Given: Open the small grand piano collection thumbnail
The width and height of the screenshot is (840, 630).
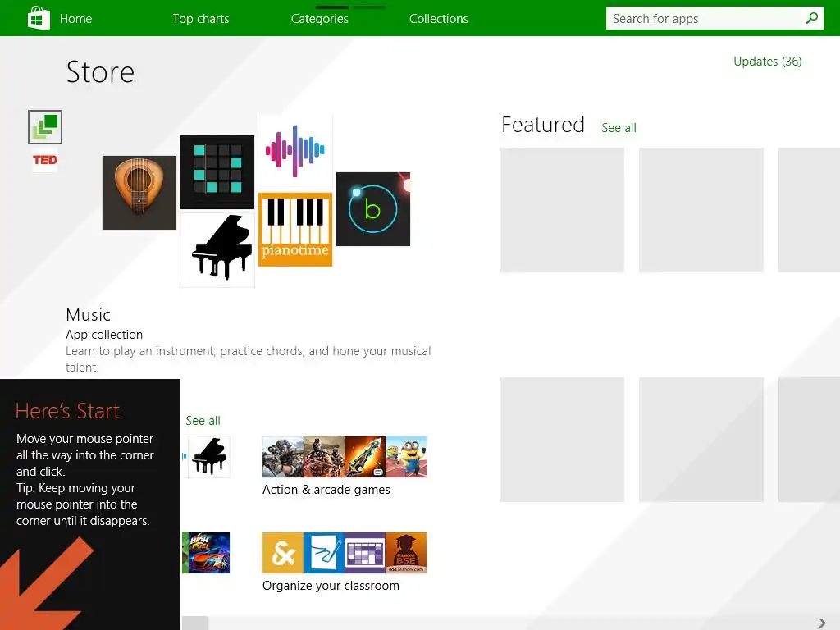Looking at the screenshot, I should 209,457.
